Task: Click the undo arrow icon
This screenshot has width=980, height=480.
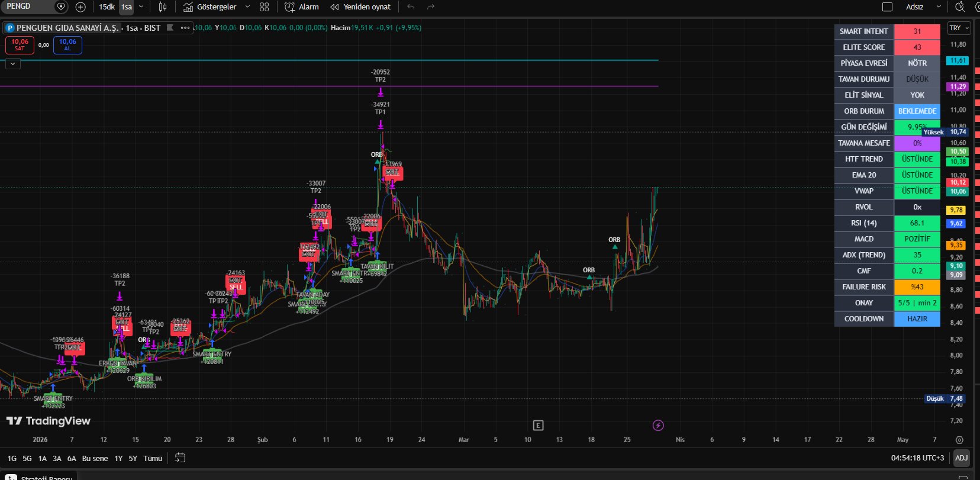Action: pos(411,7)
